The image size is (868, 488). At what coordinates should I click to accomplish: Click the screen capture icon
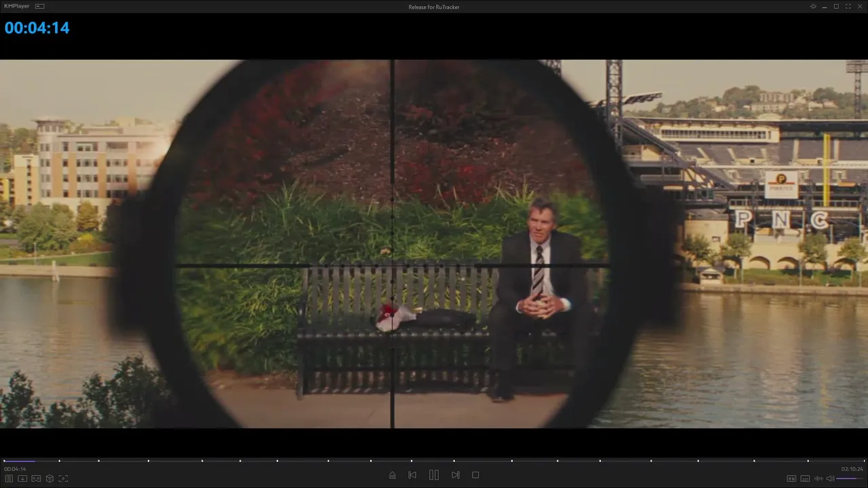63,479
